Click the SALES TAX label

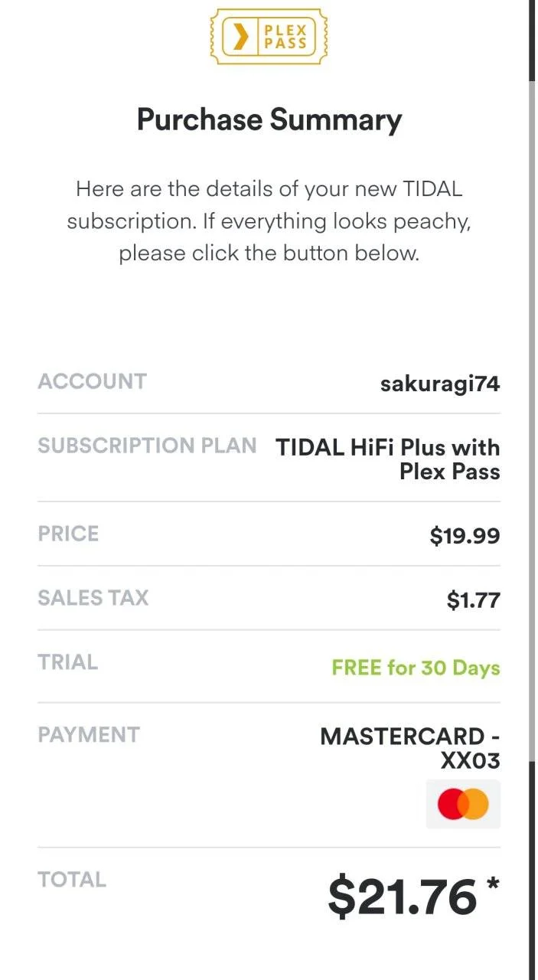[x=93, y=598]
